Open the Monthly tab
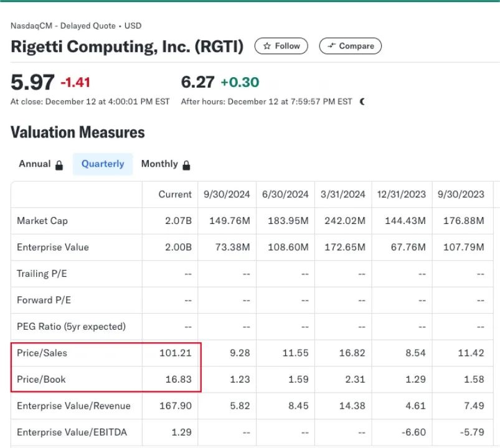The image size is (500, 448). point(159,164)
